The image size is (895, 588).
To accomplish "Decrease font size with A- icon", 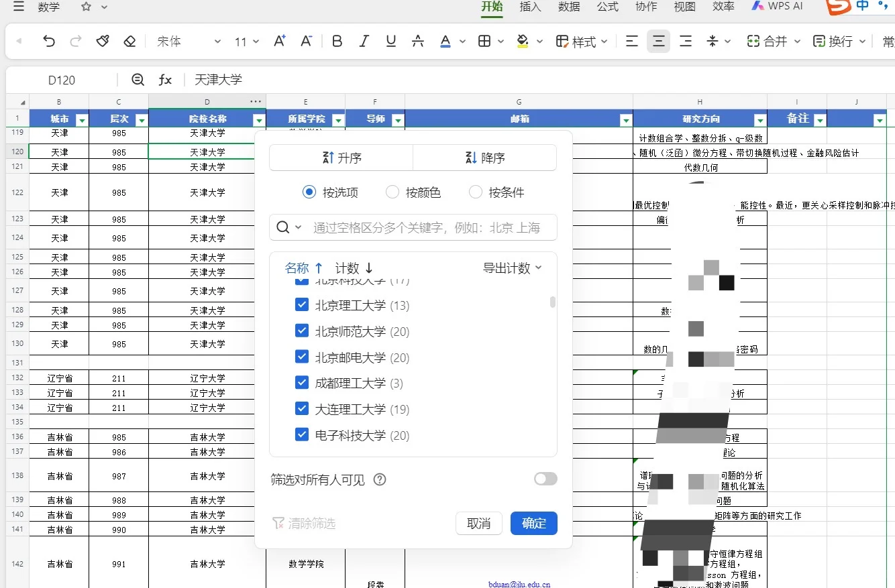I will (306, 42).
